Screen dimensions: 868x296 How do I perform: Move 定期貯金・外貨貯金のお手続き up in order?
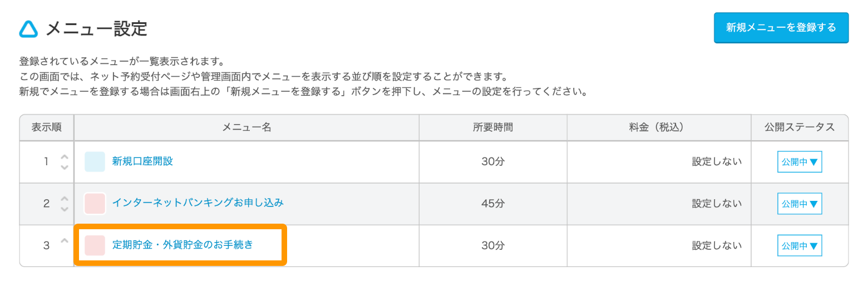coord(64,240)
